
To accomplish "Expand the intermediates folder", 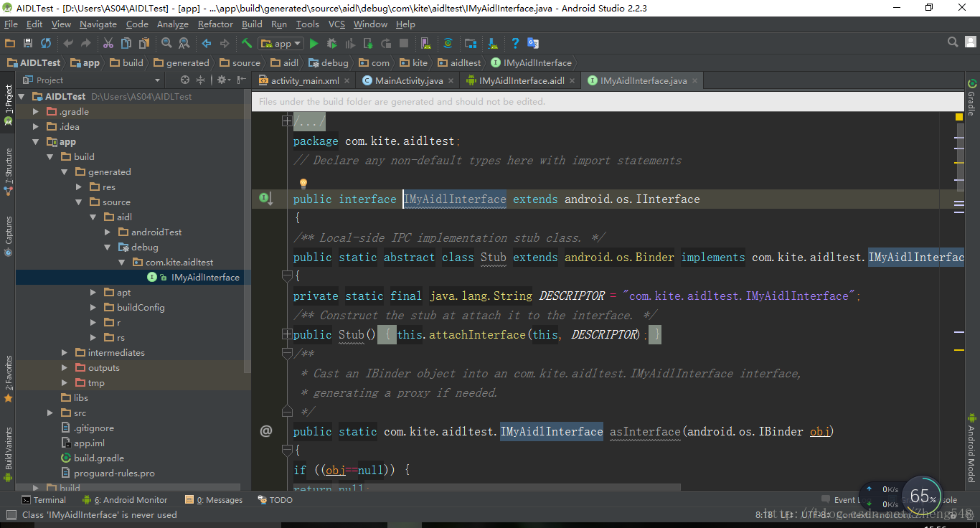I will (x=65, y=353).
